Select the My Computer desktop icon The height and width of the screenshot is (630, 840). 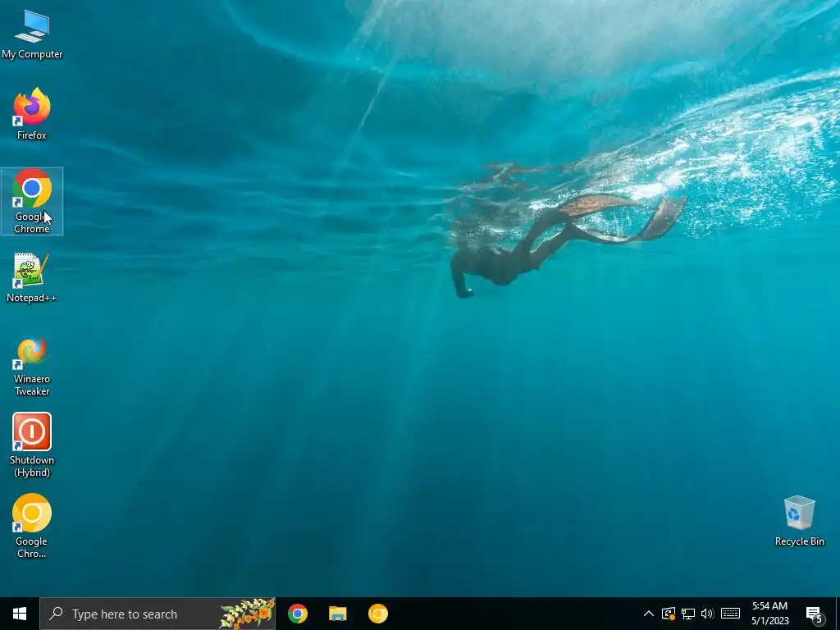tap(32, 34)
